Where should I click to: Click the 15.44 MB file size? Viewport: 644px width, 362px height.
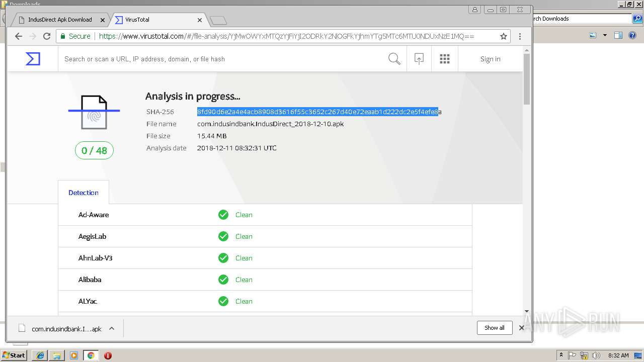(x=212, y=136)
